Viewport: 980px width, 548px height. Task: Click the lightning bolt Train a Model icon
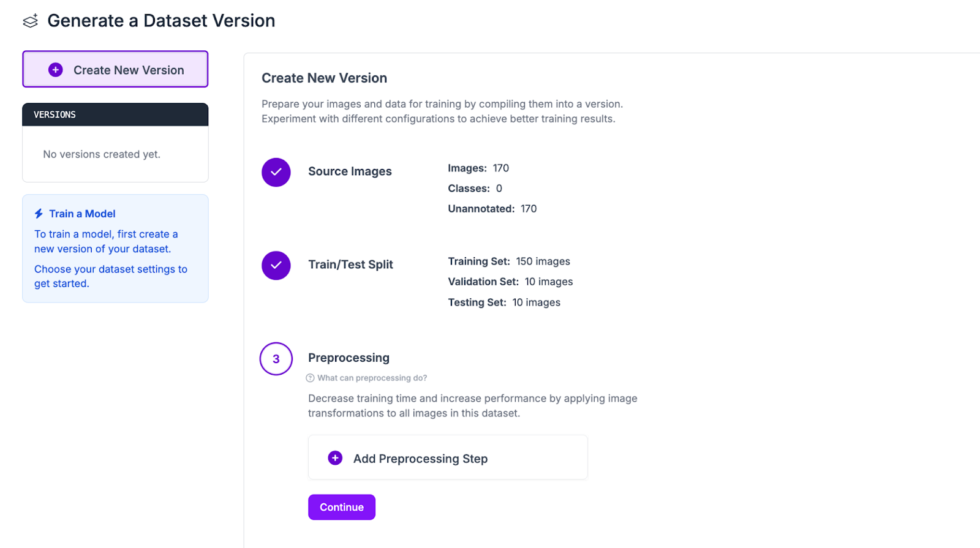(x=39, y=214)
